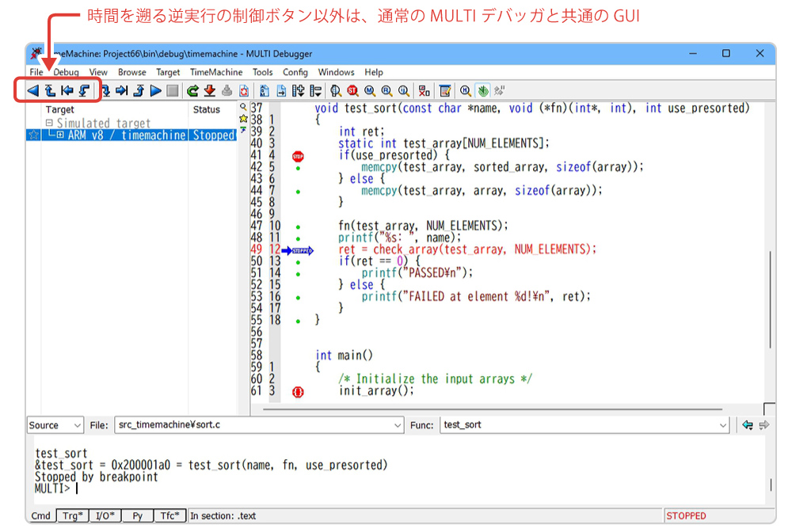792x532 pixels.
Task: Click the red download-arrow icon
Action: click(210, 91)
